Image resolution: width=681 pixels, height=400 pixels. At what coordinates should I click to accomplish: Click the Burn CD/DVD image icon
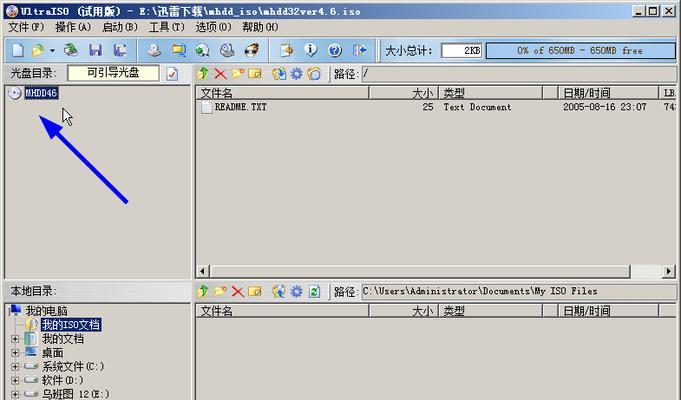252,50
